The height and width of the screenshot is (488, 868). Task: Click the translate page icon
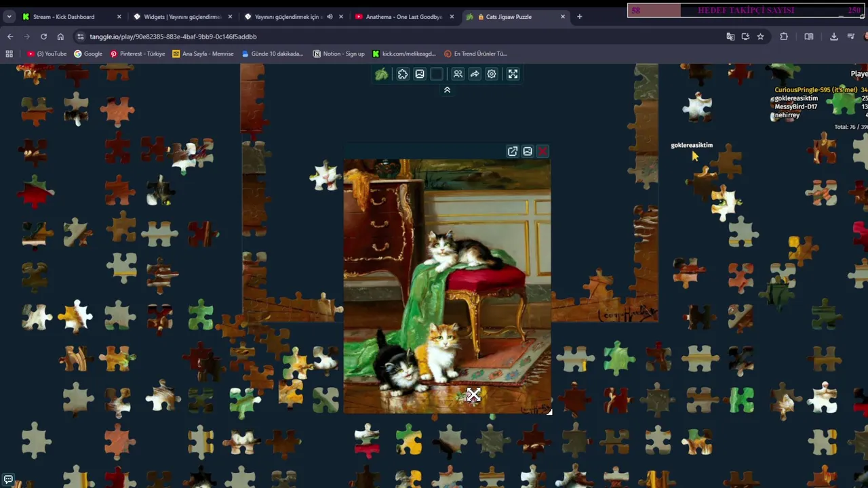pyautogui.click(x=730, y=37)
